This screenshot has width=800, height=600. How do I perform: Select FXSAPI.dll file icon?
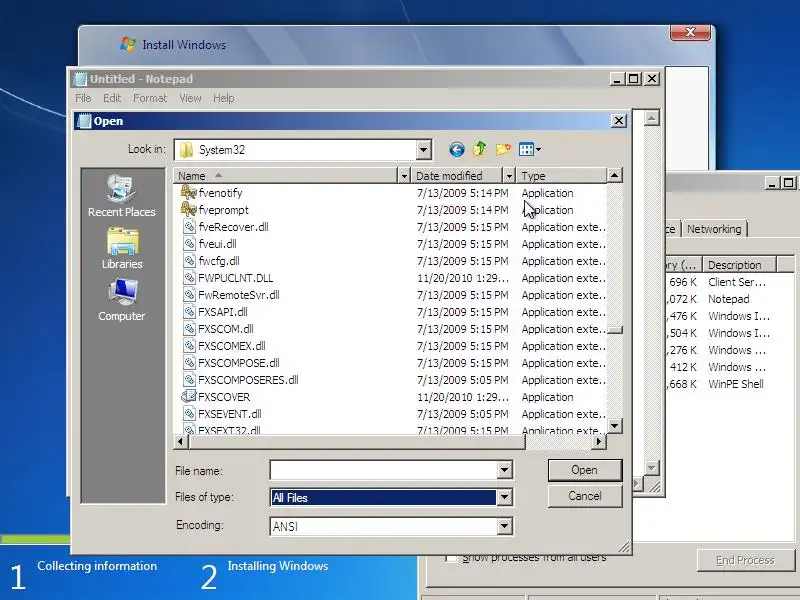tap(189, 311)
